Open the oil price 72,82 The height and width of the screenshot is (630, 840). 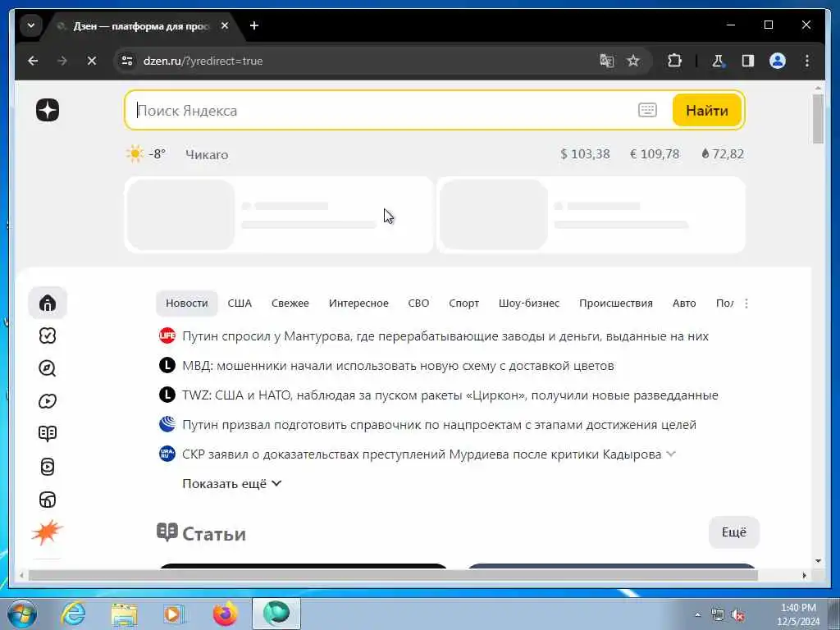click(x=723, y=154)
